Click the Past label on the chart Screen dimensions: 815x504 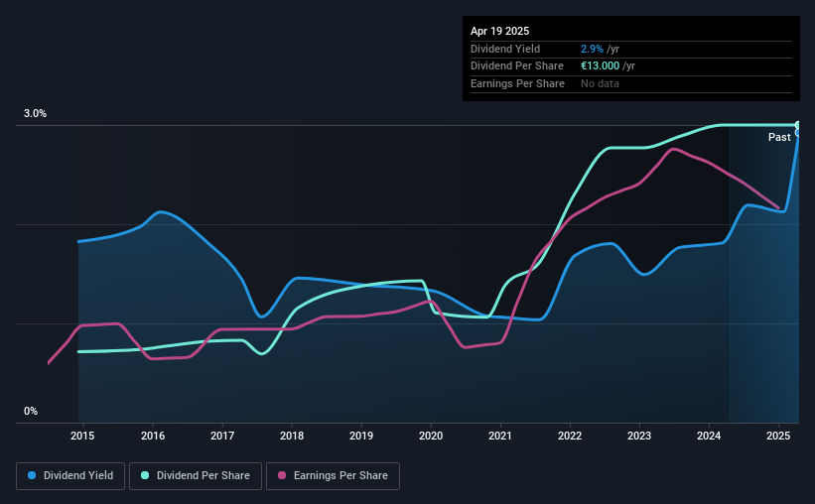click(x=779, y=137)
